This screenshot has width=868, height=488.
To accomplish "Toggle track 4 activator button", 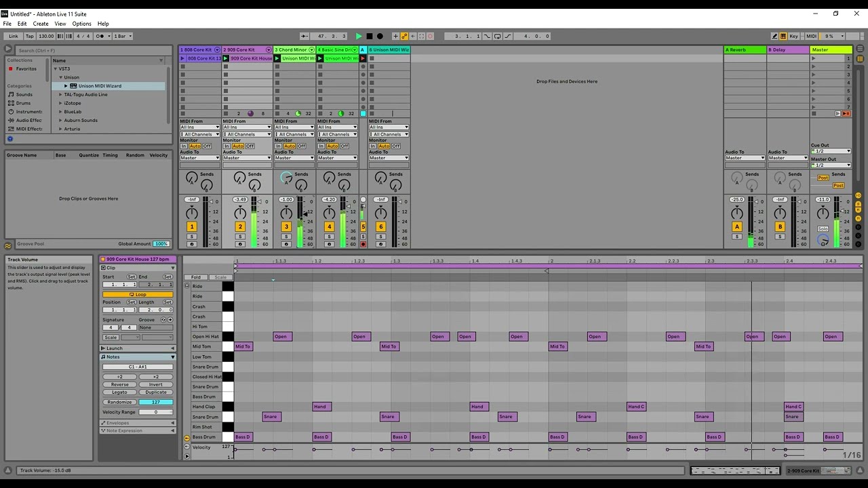I will point(330,227).
